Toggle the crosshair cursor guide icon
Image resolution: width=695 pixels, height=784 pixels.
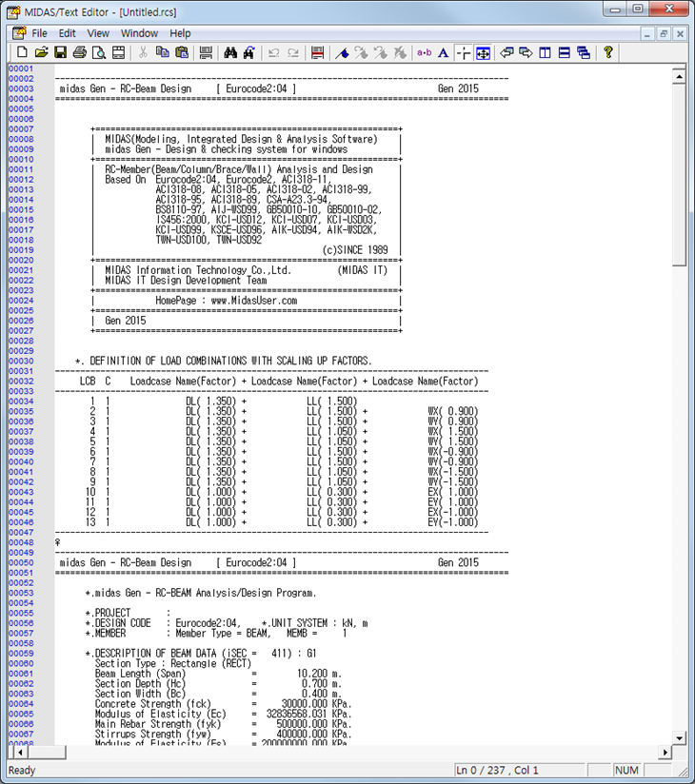point(464,52)
